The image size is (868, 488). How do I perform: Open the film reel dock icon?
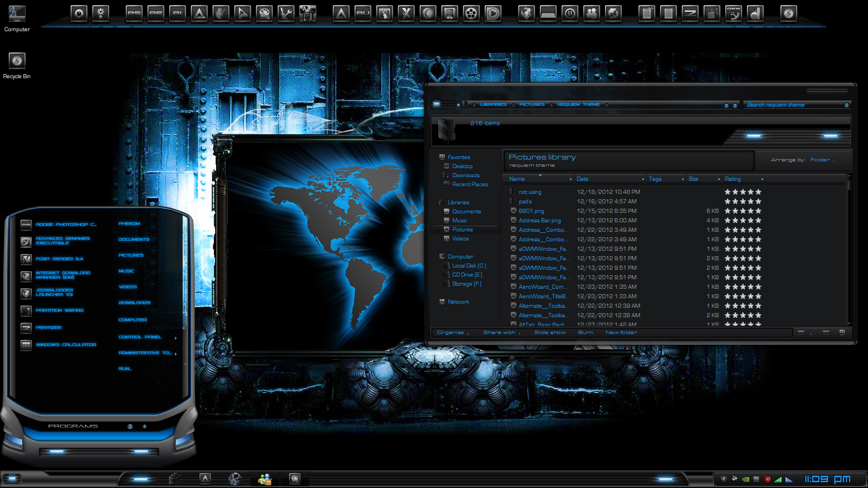(471, 14)
